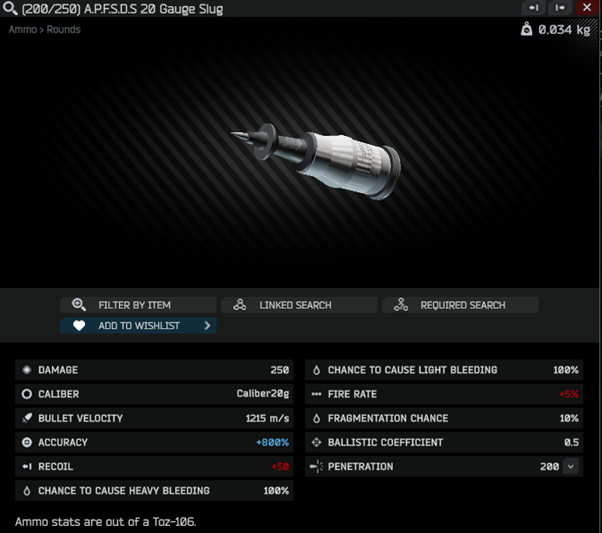Screen dimensions: 602x533
Task: Click the Bullet Velocity icon
Action: click(x=27, y=418)
